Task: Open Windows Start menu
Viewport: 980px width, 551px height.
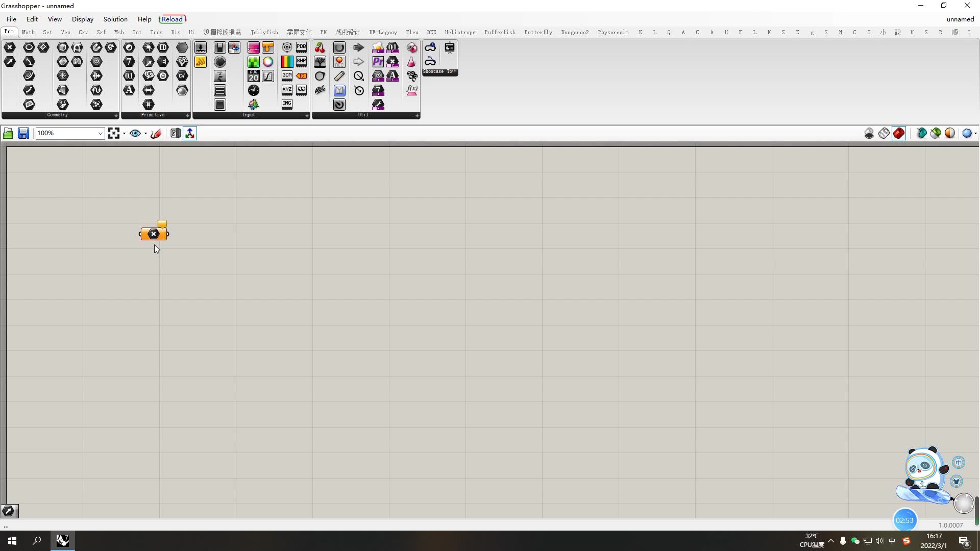Action: pyautogui.click(x=12, y=541)
